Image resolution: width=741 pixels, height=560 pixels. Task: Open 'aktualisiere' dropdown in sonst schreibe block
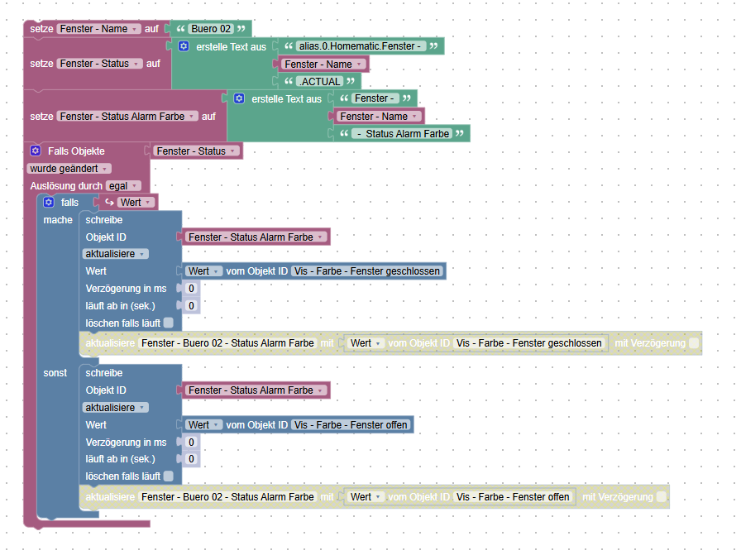115,407
